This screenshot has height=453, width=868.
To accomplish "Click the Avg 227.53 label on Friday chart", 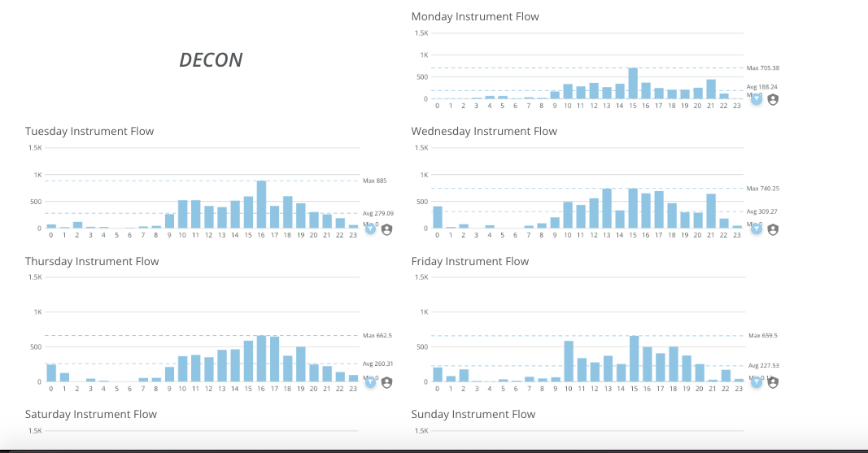I will click(763, 366).
